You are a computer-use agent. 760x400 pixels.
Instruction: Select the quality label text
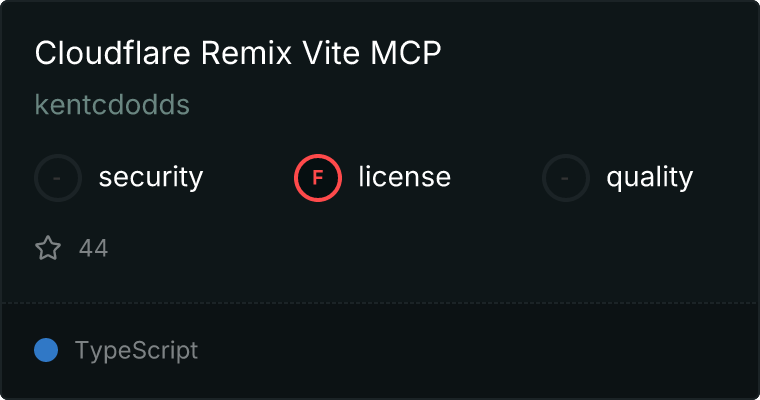tap(649, 178)
